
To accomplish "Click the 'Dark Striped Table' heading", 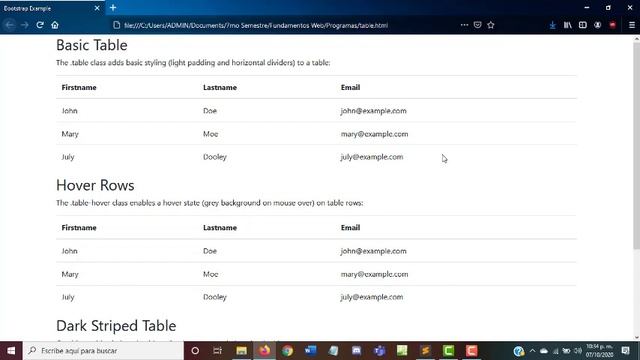I will tap(116, 326).
